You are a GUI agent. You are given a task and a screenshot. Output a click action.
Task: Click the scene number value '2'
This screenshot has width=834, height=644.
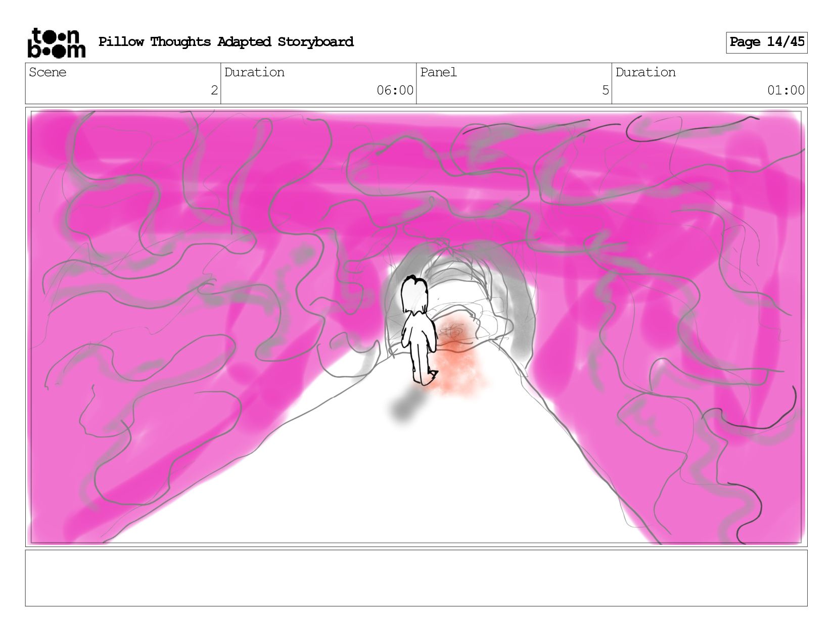coord(214,90)
